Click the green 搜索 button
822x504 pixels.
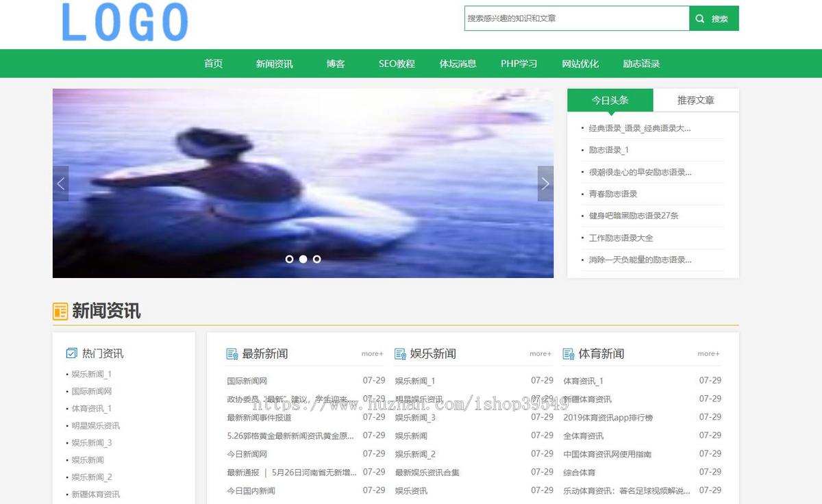pos(714,18)
